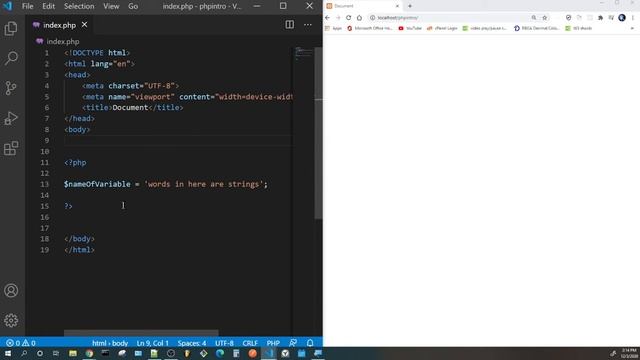Go to the Chrome home page
Image resolution: width=640 pixels, height=360 pixels.
pyautogui.click(x=359, y=18)
